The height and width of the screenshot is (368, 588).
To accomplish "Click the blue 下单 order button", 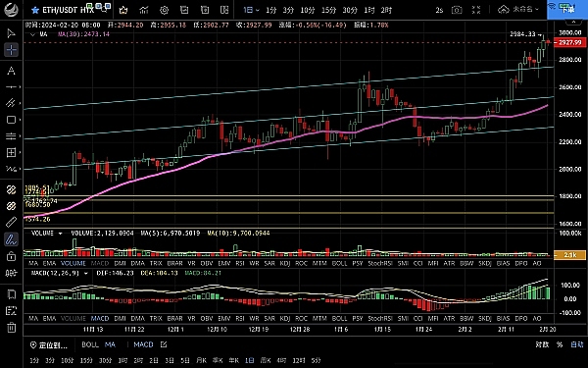I will (567, 10).
